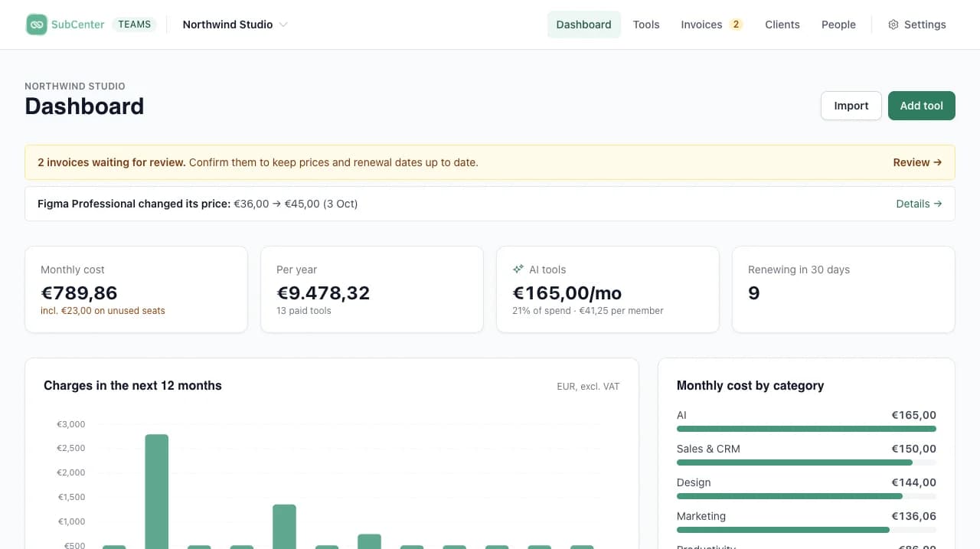This screenshot has width=980, height=549.
Task: Open the Dashboard tab
Action: (583, 25)
